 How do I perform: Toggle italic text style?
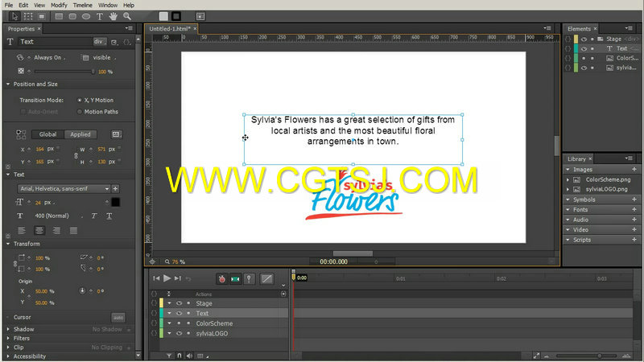tap(94, 216)
